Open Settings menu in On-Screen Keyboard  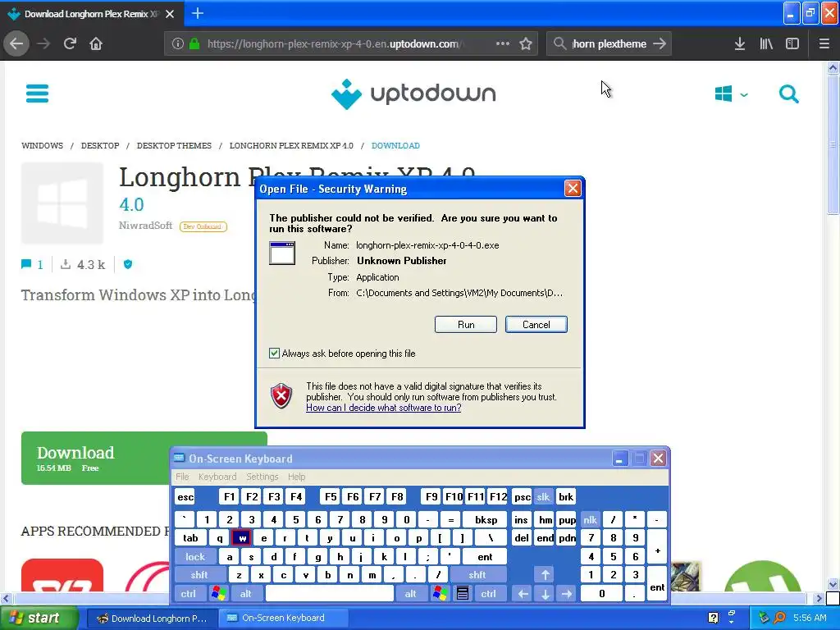(x=262, y=477)
